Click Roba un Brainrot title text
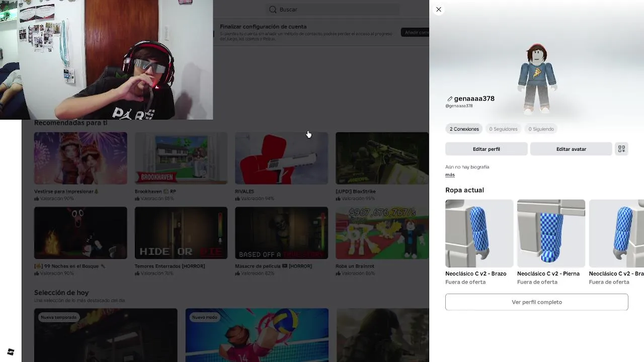644x362 pixels. point(355,266)
